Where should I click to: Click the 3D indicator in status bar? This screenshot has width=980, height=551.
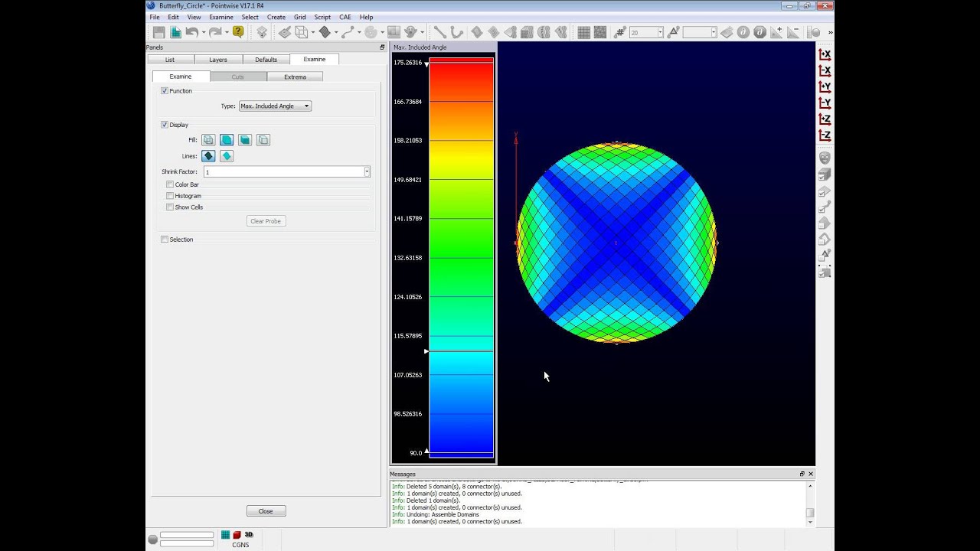coord(249,534)
